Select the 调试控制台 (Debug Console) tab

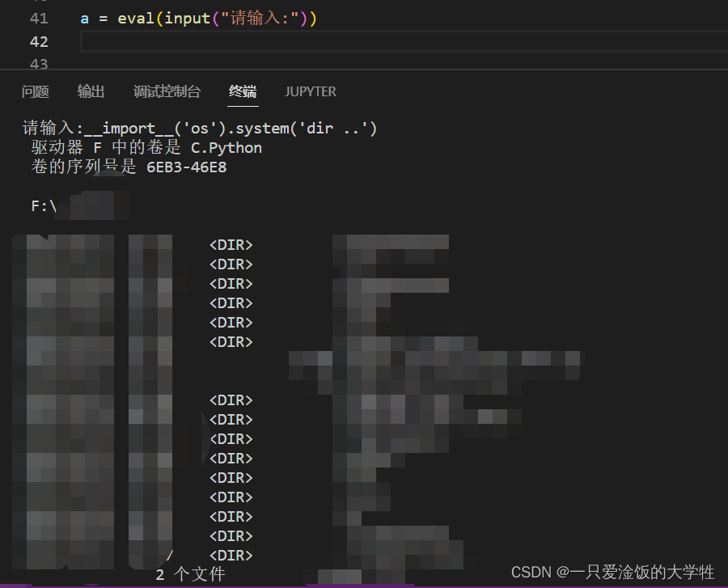[x=167, y=91]
